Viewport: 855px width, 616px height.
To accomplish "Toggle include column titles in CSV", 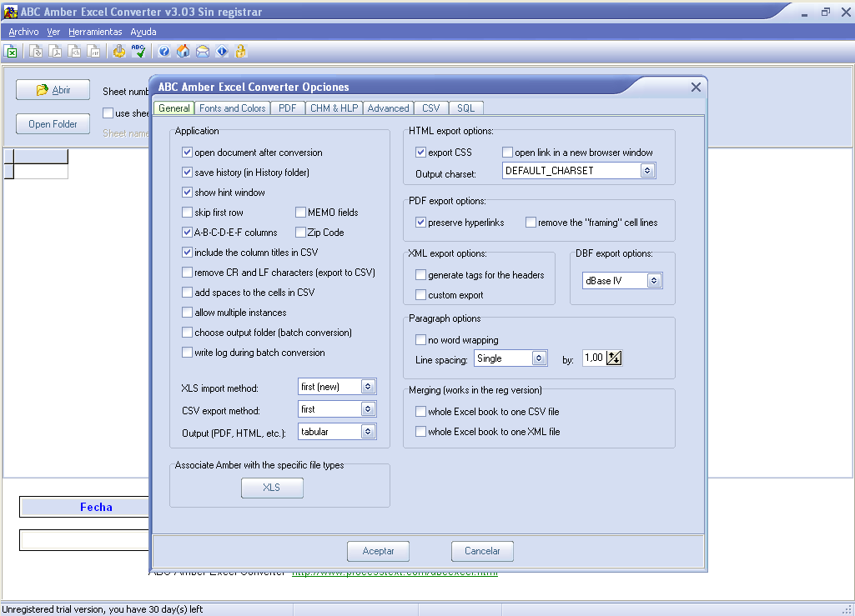I will click(x=187, y=253).
